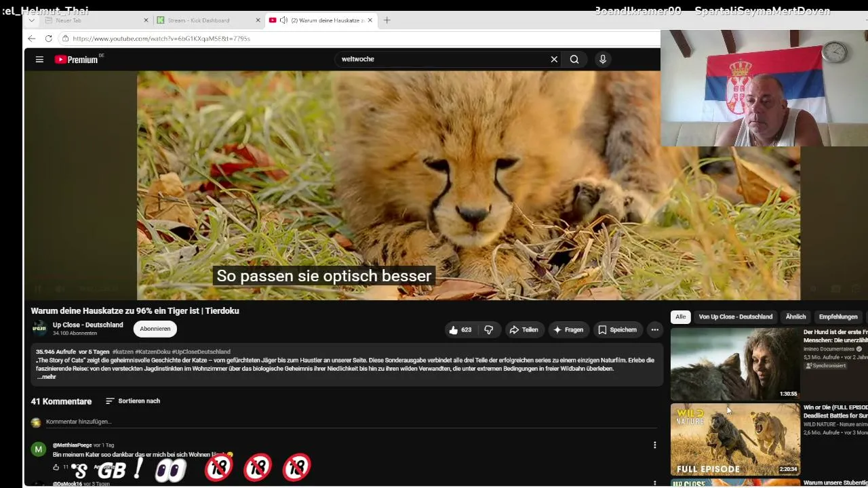Select the 'Warum deine Hauskatze' YouTube tab
The image size is (868, 488).
pyautogui.click(x=321, y=20)
